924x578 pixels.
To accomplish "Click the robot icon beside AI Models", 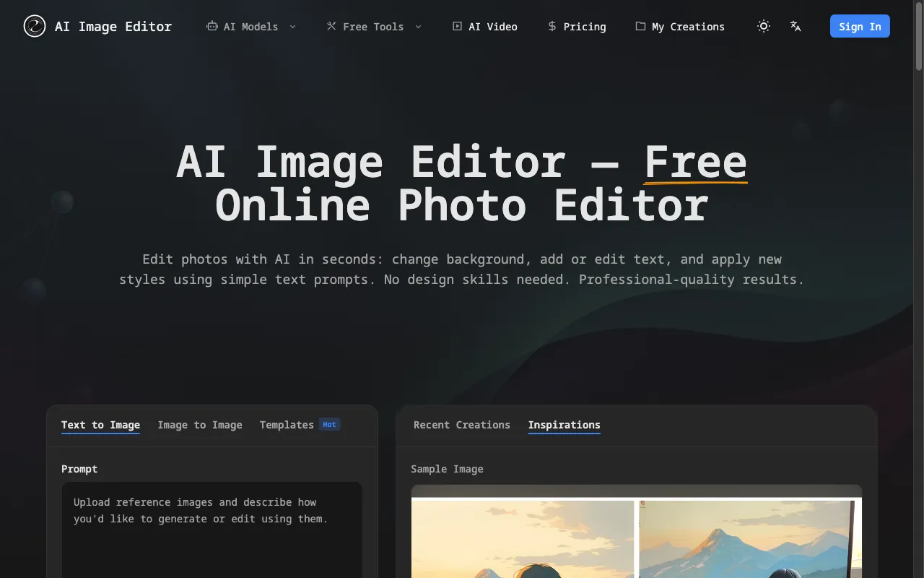I will 212,26.
